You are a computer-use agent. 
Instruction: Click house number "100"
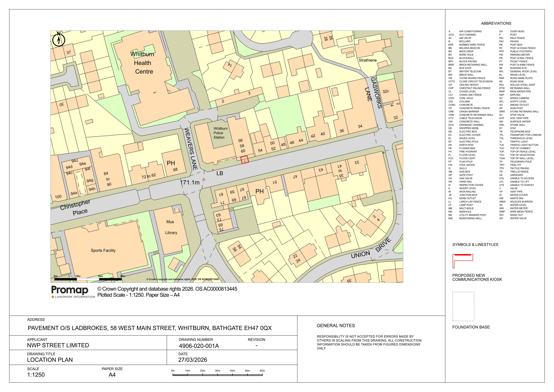pyautogui.click(x=58, y=196)
